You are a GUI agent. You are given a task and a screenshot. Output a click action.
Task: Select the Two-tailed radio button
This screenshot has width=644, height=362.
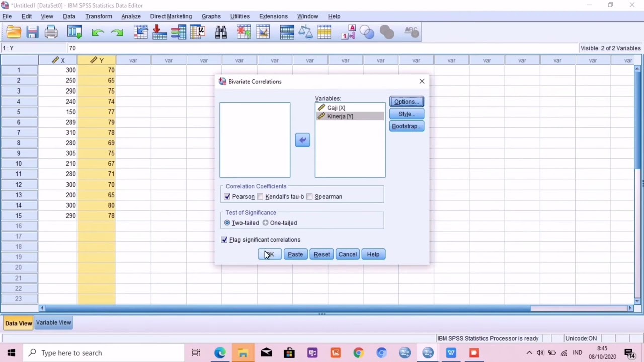[227, 223]
